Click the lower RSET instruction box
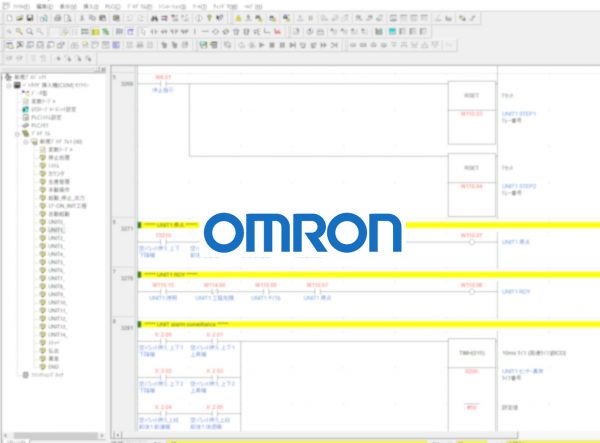Image resolution: width=600 pixels, height=443 pixels. click(x=471, y=185)
